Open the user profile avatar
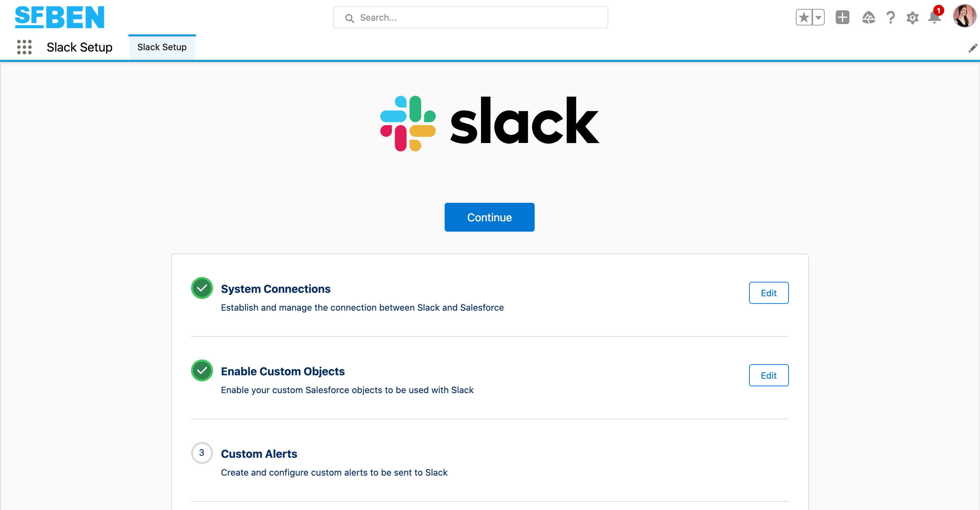 pyautogui.click(x=964, y=16)
